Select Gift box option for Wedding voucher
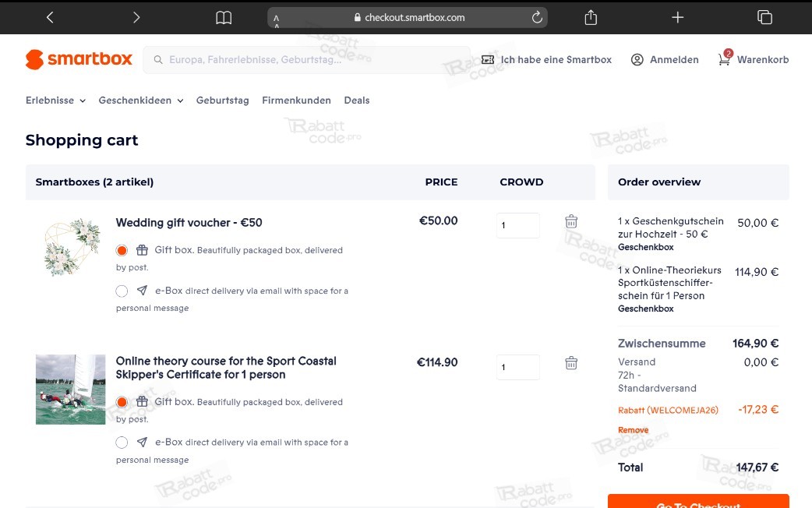 pos(122,251)
